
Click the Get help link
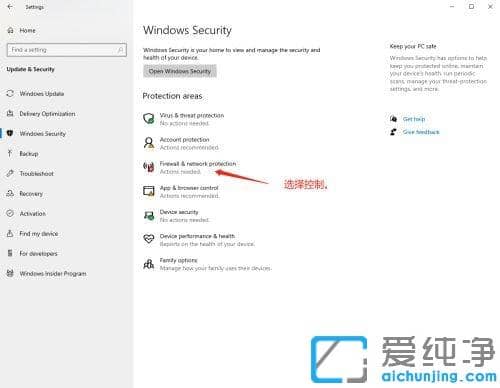pyautogui.click(x=414, y=119)
